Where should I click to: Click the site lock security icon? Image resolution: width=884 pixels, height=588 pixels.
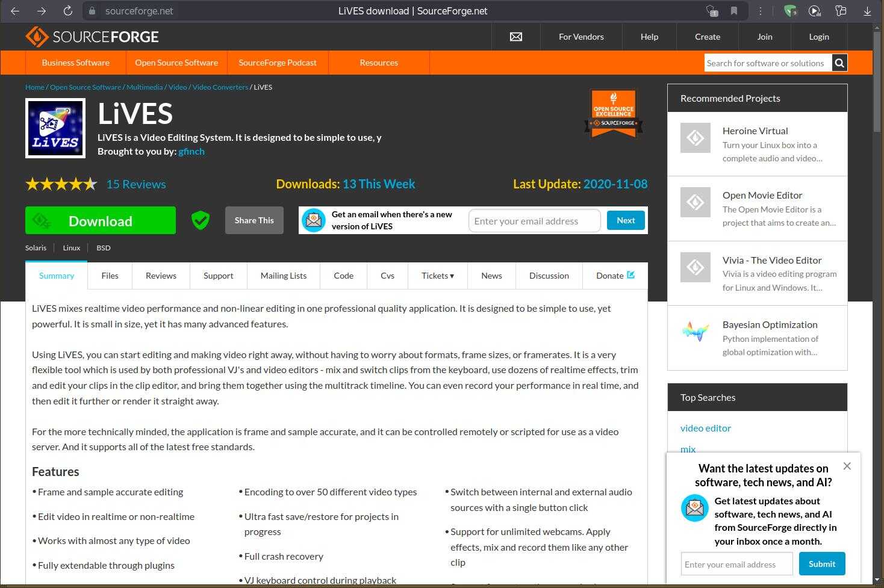(92, 11)
